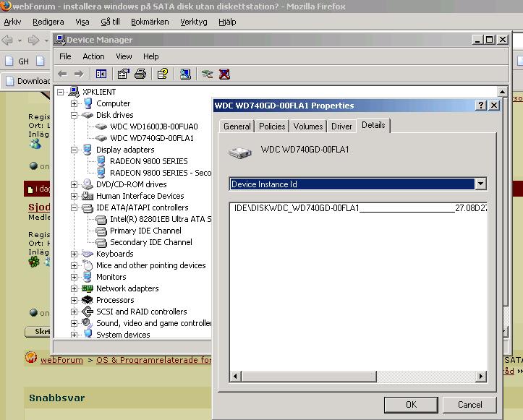Click the GH bookmark icon

(9, 61)
